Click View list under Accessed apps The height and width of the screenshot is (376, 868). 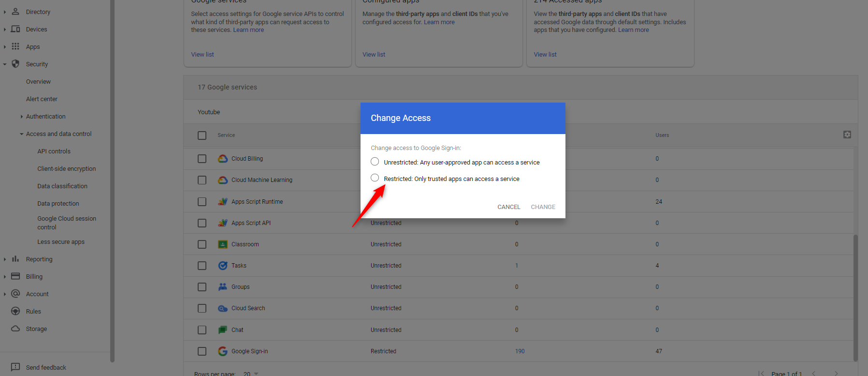coord(545,55)
